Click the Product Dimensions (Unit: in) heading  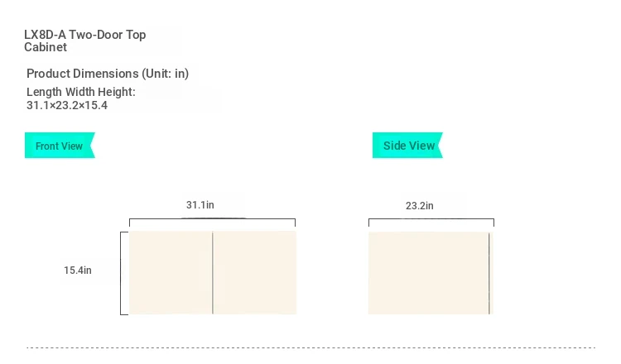click(108, 74)
